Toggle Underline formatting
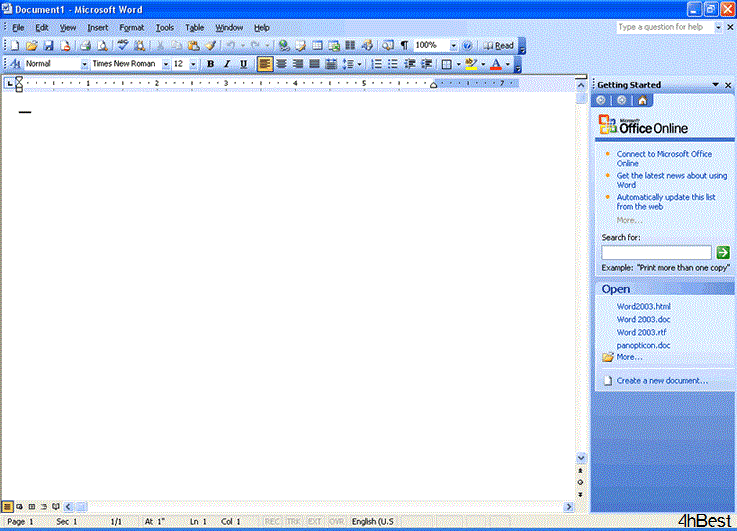This screenshot has width=737, height=531. [x=243, y=64]
